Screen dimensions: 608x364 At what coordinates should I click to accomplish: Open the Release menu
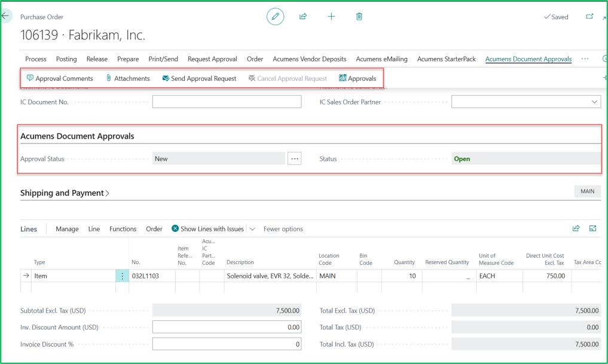tap(97, 59)
